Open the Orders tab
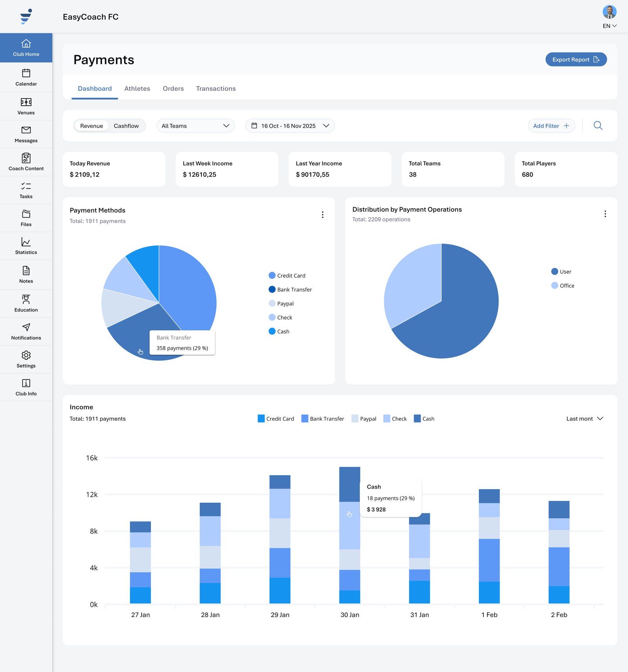 173,88
